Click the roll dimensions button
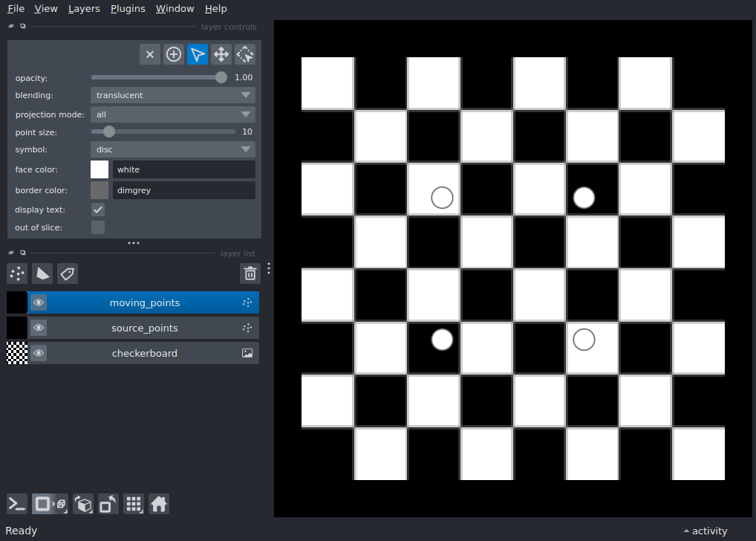Image resolution: width=756 pixels, height=541 pixels. click(83, 504)
